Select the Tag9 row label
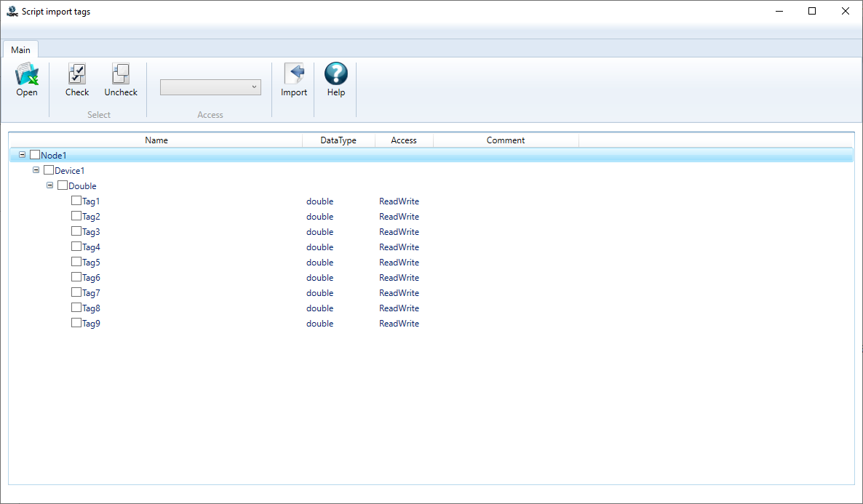Image resolution: width=863 pixels, height=504 pixels. point(92,324)
